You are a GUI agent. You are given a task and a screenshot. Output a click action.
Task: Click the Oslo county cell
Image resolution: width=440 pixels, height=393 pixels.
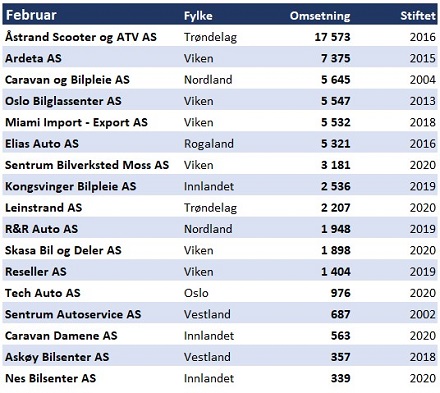pos(196,293)
